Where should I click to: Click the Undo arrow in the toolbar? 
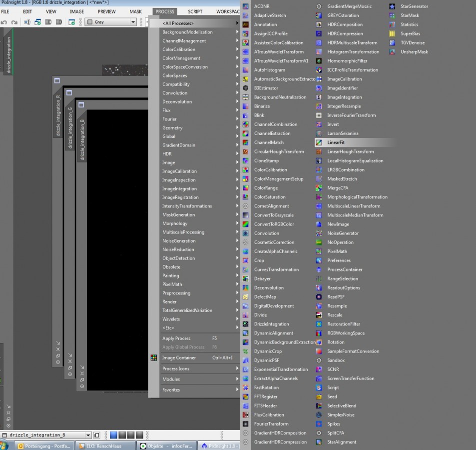click(x=4, y=22)
